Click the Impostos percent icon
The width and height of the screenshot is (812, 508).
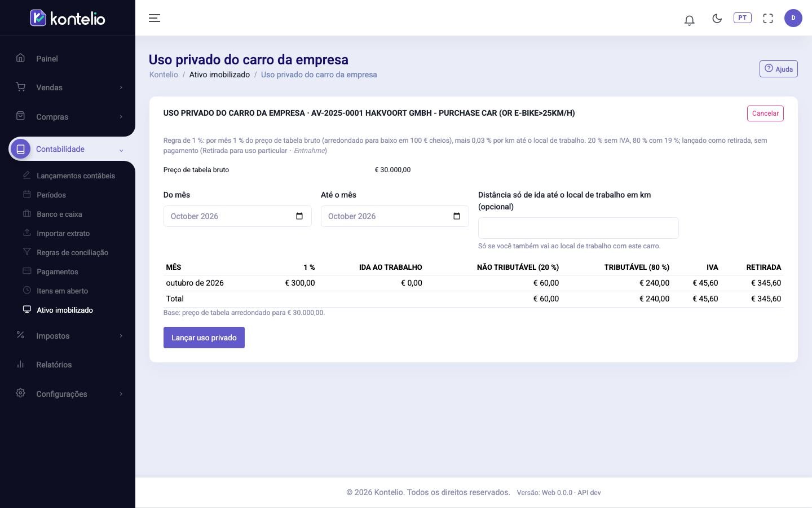coord(21,335)
